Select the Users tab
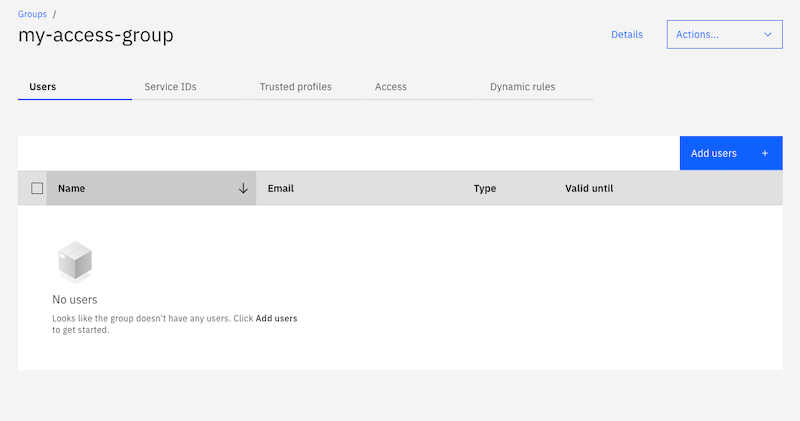This screenshot has width=800, height=421. click(43, 87)
